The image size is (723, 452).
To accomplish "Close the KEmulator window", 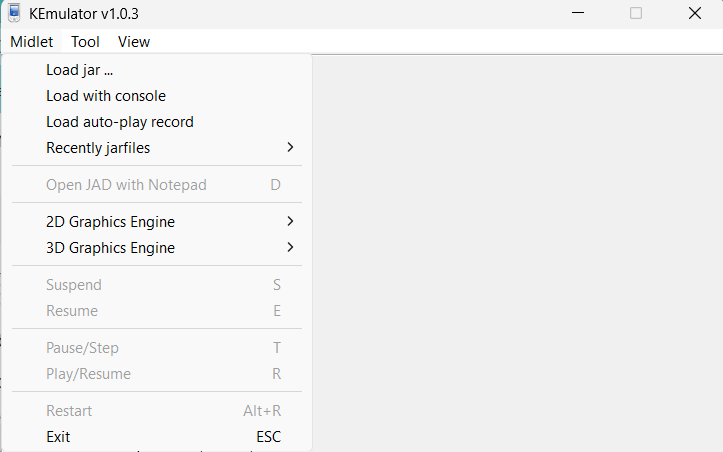I will coord(694,13).
